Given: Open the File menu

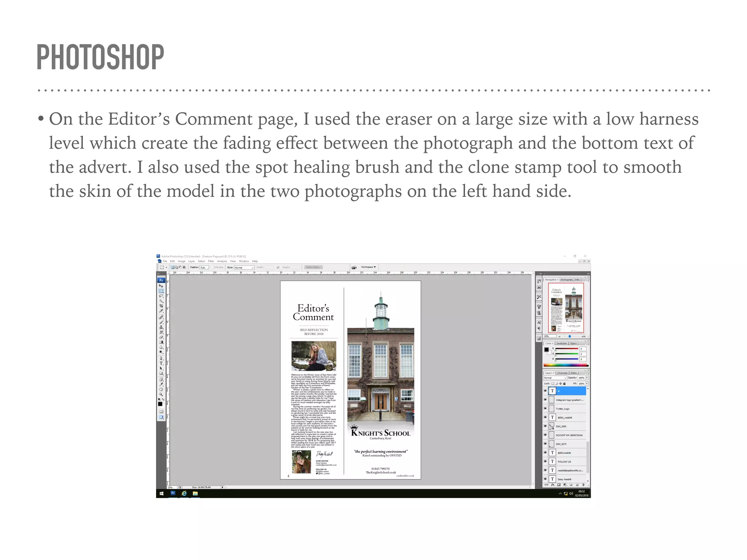Looking at the screenshot, I should (165, 261).
